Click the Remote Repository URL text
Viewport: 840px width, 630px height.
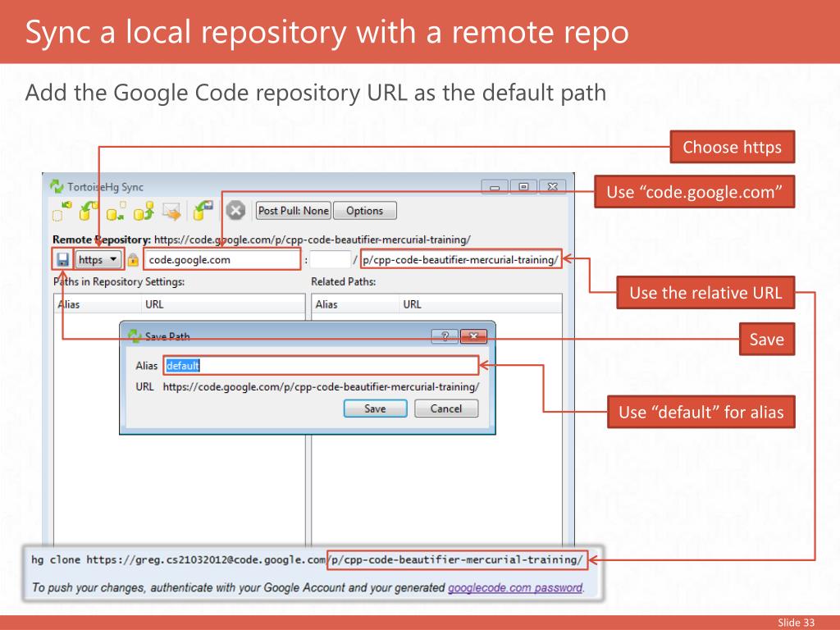(313, 240)
